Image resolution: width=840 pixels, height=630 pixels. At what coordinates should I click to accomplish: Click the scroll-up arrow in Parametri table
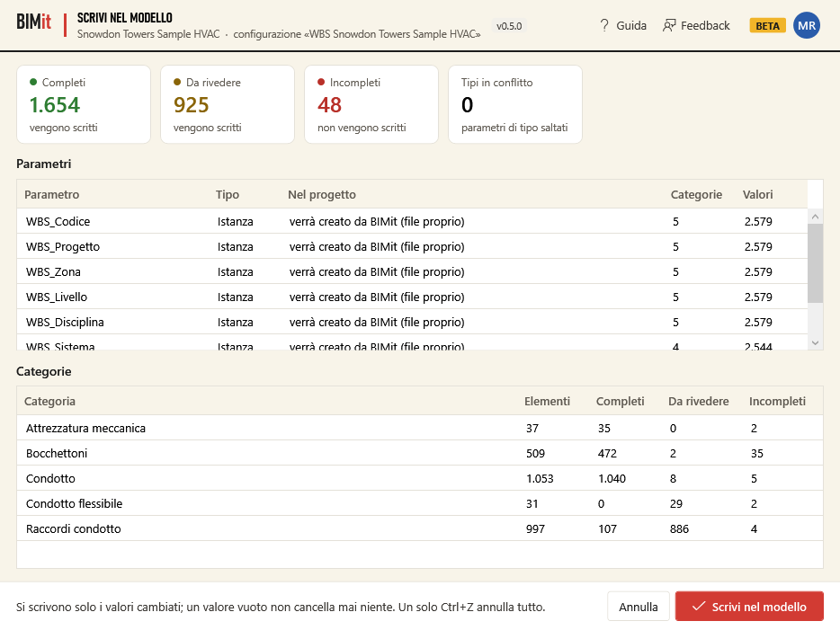pos(815,217)
